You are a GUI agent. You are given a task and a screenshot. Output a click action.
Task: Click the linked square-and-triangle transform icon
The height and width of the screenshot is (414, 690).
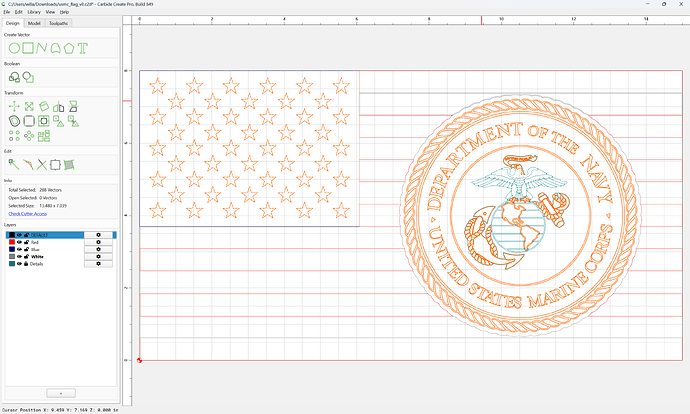click(x=73, y=121)
